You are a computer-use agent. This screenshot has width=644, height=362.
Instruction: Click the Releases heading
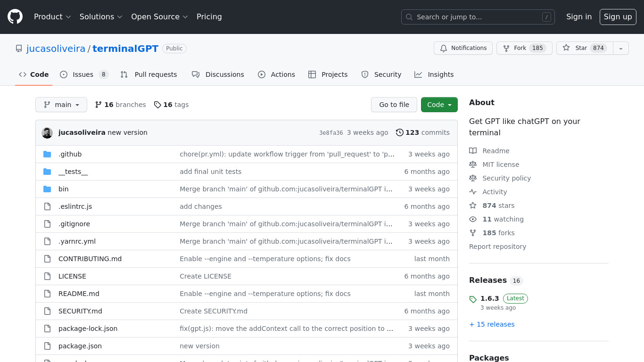click(488, 280)
